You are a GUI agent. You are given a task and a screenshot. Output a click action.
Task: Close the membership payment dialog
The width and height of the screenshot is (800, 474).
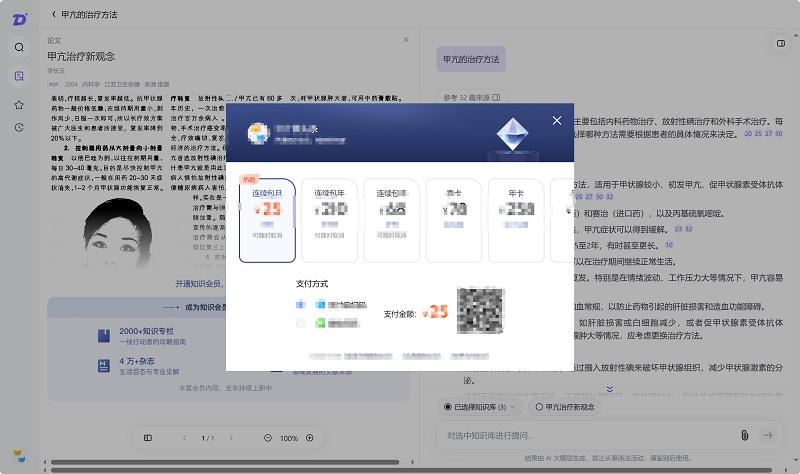(x=557, y=120)
